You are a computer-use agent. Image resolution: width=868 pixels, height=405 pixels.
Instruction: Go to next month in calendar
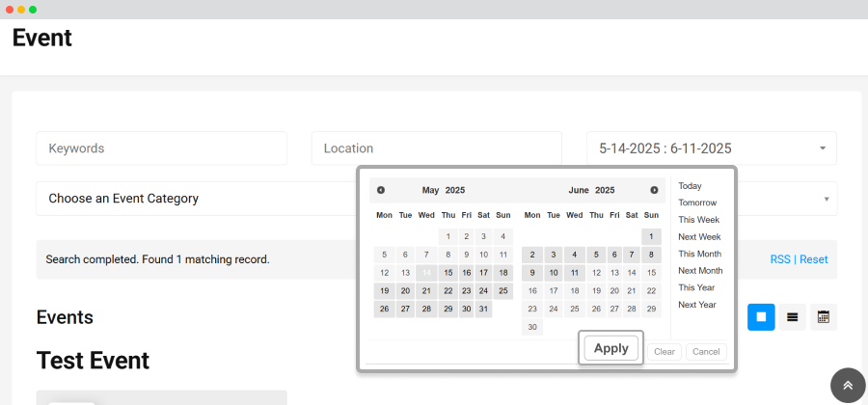point(654,190)
